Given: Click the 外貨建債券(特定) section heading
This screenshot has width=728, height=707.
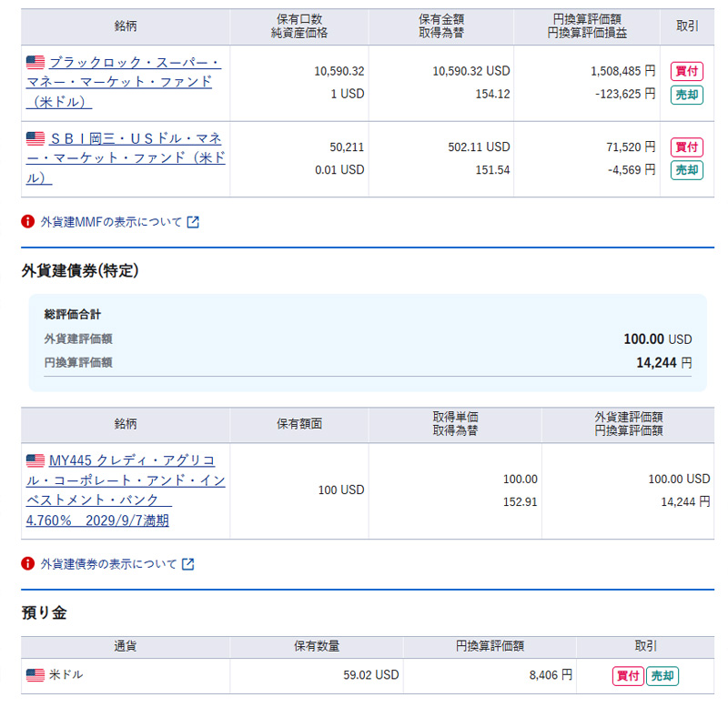Looking at the screenshot, I should click(x=80, y=270).
